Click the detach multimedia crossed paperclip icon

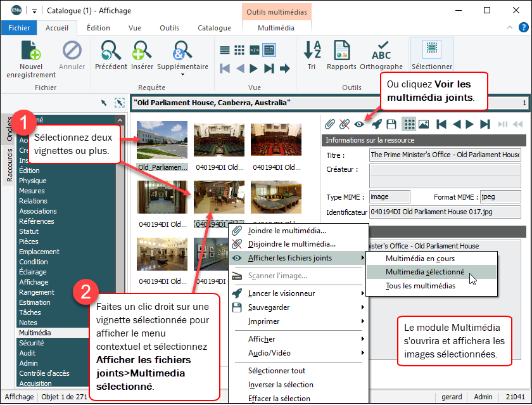point(345,124)
